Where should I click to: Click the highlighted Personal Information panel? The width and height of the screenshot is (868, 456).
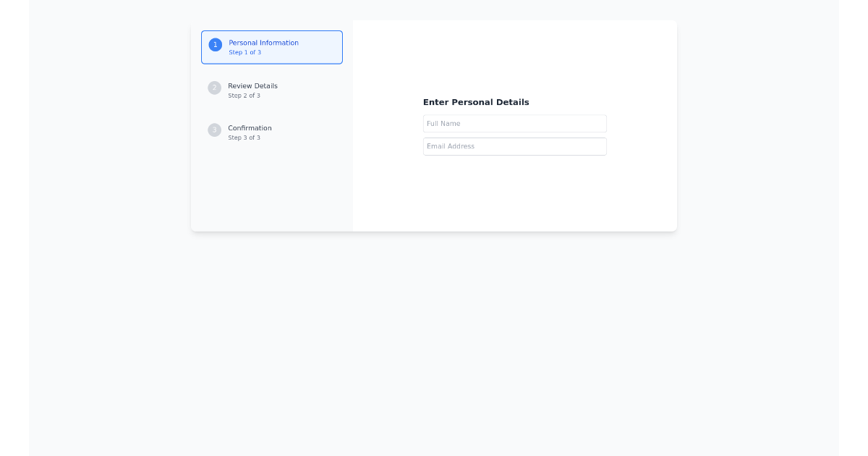(271, 47)
